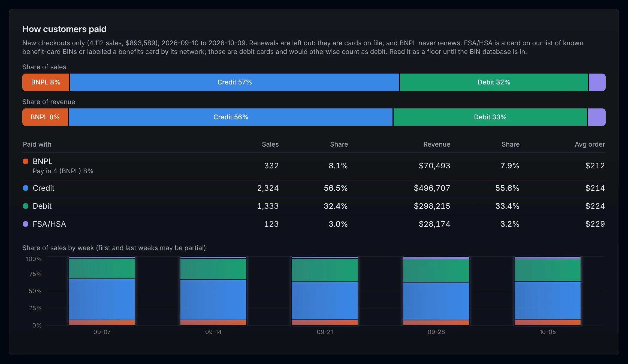Screen dimensions: 628x364
Task: Select purple FSA/HSA segment in Share of sales bar
Action: click(597, 82)
